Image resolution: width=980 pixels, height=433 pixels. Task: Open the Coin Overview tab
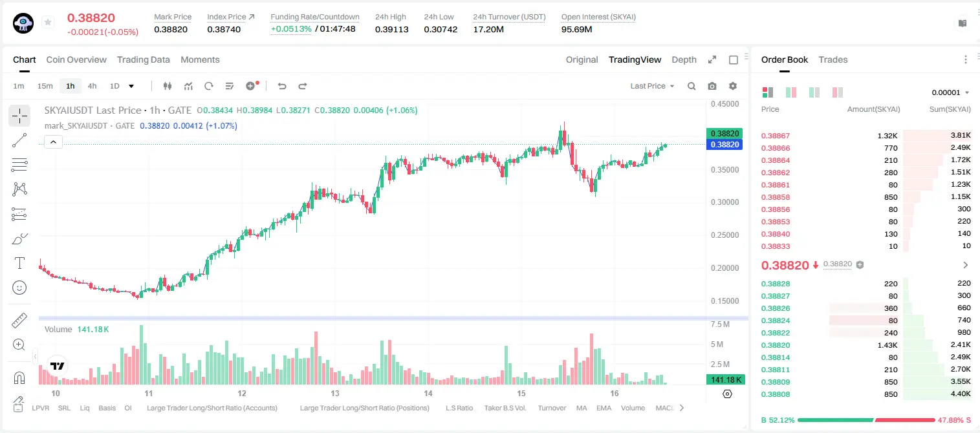tap(76, 59)
